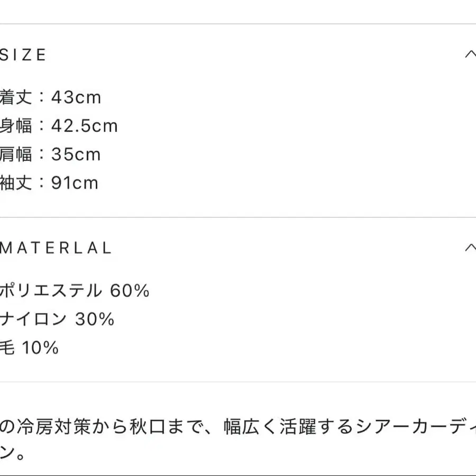Collapse the MATERLAL section chevron
Image resolution: width=476 pixels, height=476 pixels.
[470, 248]
